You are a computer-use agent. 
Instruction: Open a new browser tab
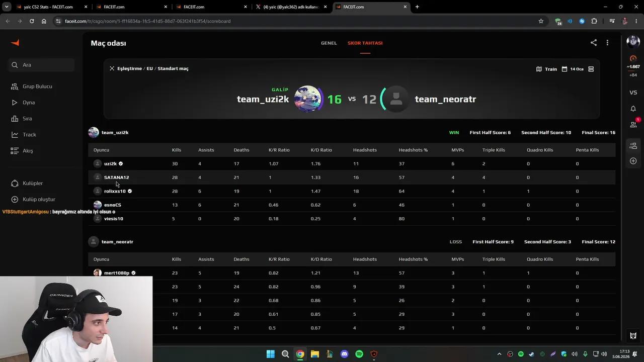click(x=417, y=7)
